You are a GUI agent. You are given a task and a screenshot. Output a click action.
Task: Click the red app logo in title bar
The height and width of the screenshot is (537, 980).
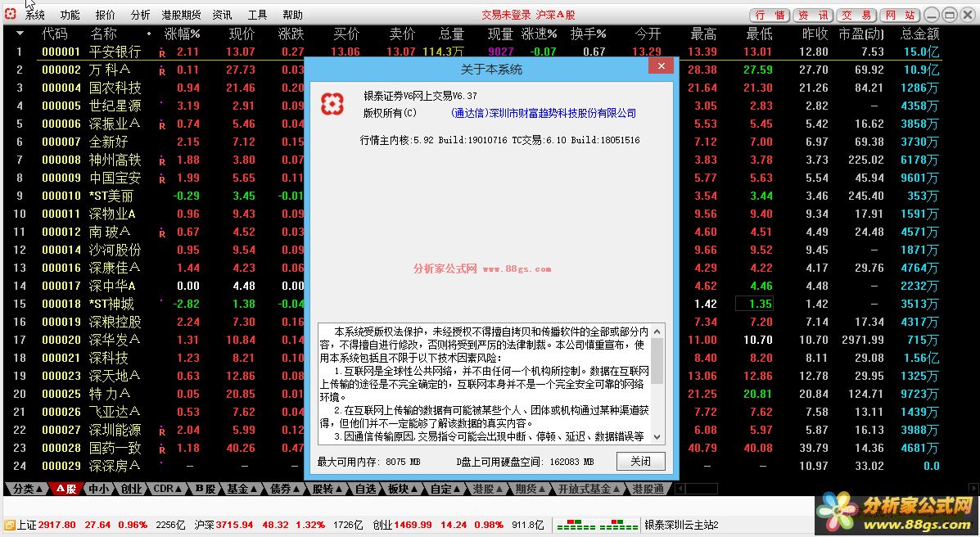10,14
